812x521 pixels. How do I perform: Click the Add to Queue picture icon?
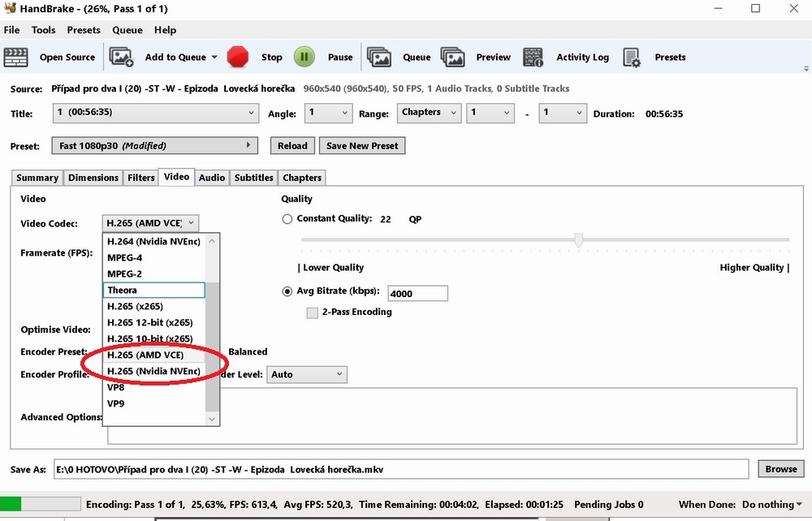point(122,57)
